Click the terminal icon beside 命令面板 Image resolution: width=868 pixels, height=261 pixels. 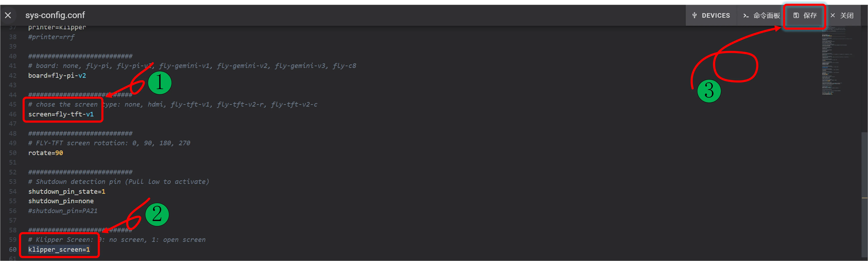point(746,16)
